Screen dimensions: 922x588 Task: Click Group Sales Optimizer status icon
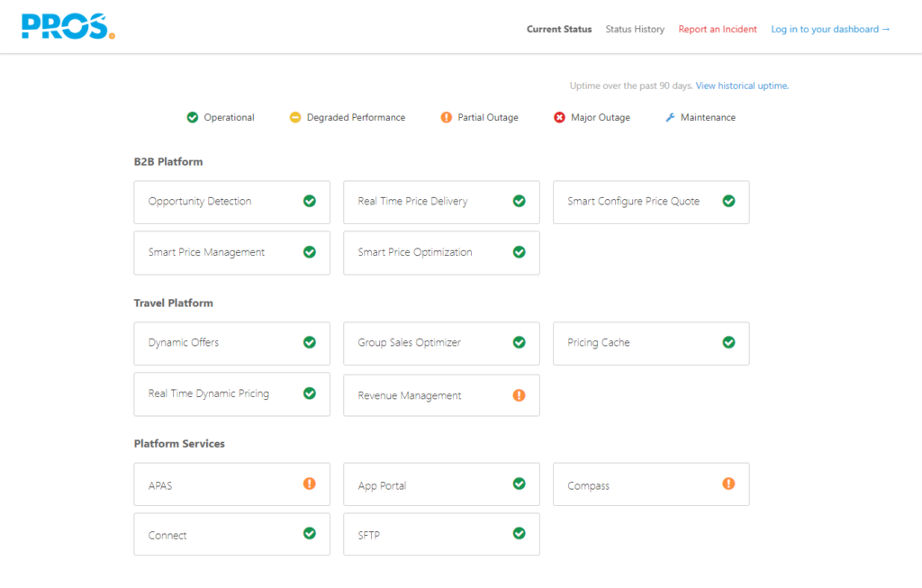[x=520, y=342]
